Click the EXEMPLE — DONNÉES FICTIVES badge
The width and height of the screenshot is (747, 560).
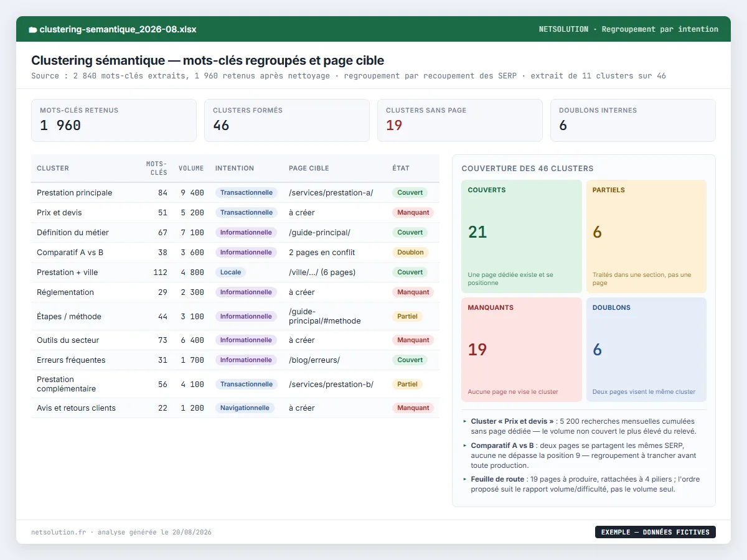click(655, 532)
